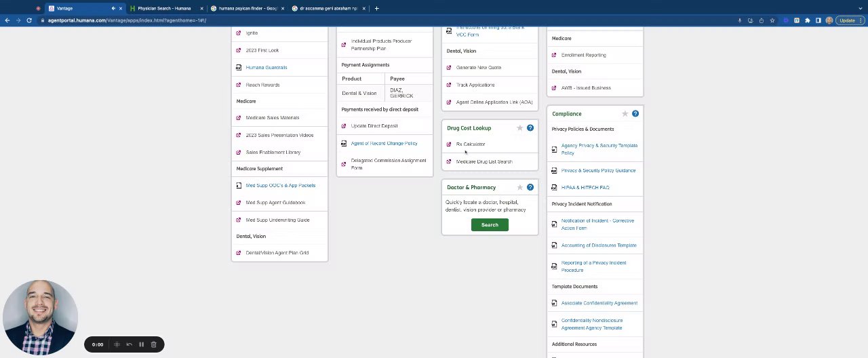Open Individual Products Producer Partnership Plan
Image resolution: width=868 pixels, height=358 pixels.
(x=381, y=45)
